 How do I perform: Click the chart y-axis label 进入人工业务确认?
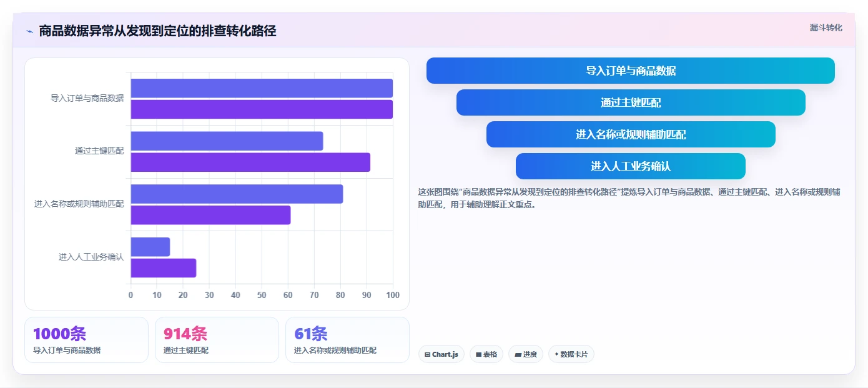click(x=91, y=257)
